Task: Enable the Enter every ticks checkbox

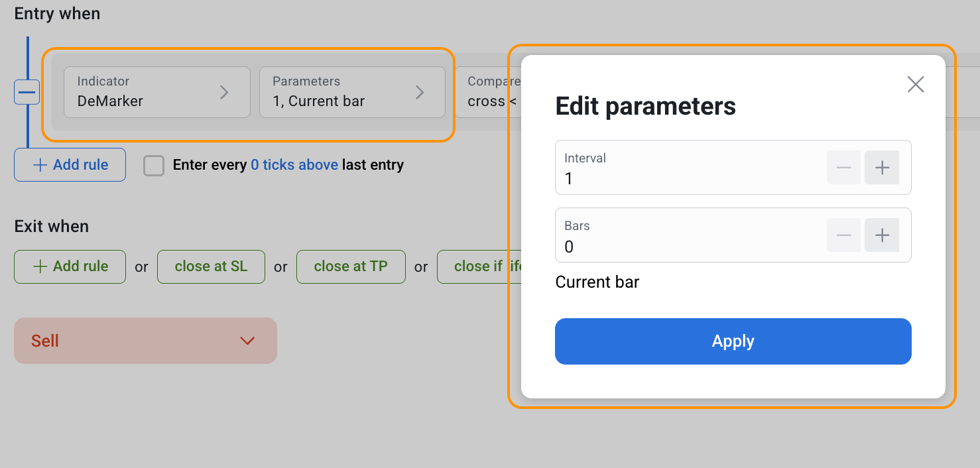Action: 154,166
